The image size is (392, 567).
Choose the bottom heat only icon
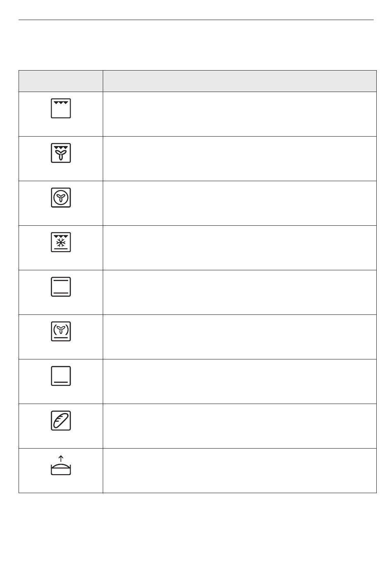coord(61,376)
